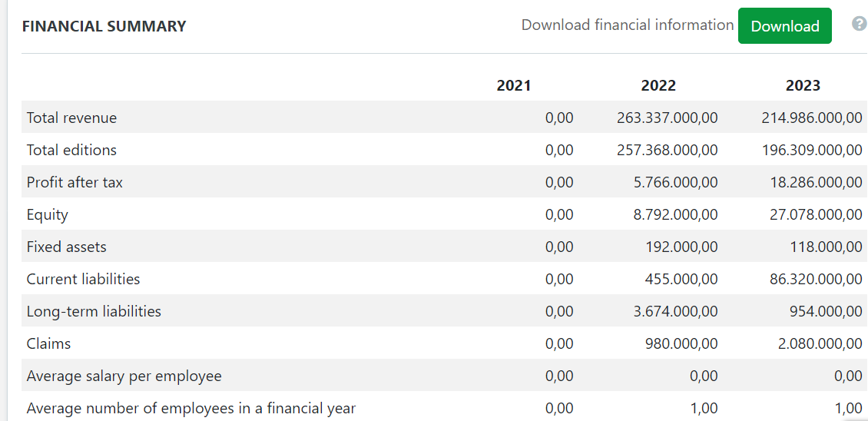The height and width of the screenshot is (421, 868).
Task: Select the FINANCIAL SUMMARY heading
Action: 104,26
